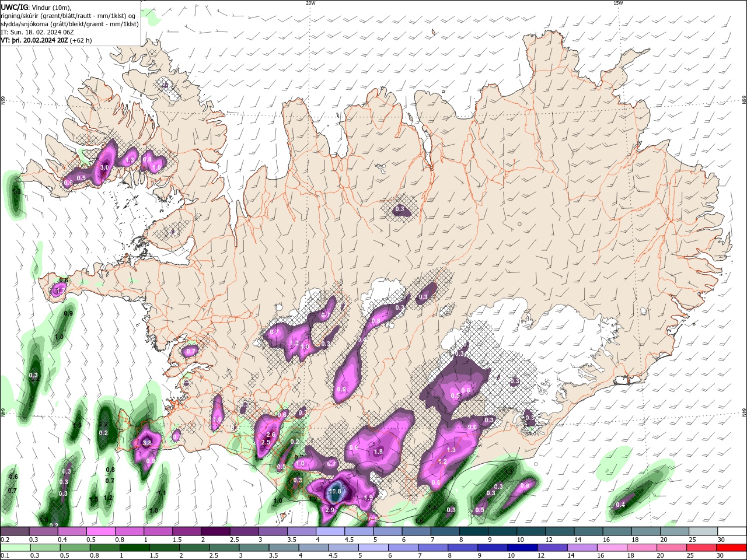Click the palest green rain swatch labeled 0.1
Viewport: 747px width, 560px height.
tap(15, 548)
